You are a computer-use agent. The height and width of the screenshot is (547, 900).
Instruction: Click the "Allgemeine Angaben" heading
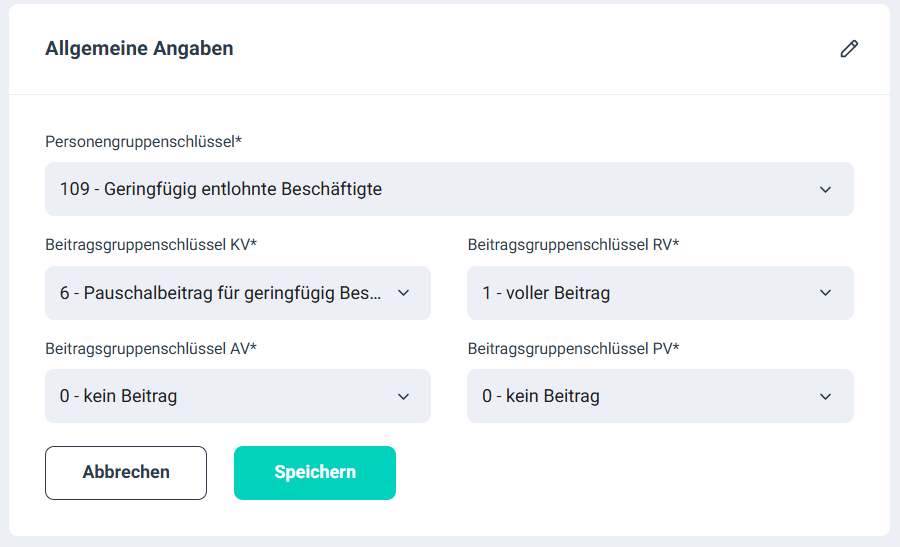pyautogui.click(x=139, y=48)
